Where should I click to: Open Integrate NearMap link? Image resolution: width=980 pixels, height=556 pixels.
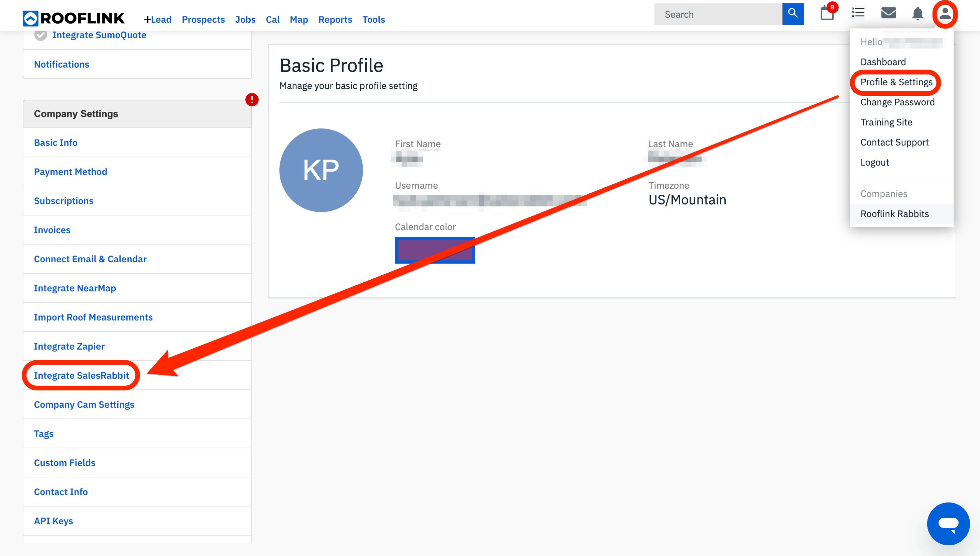point(75,288)
